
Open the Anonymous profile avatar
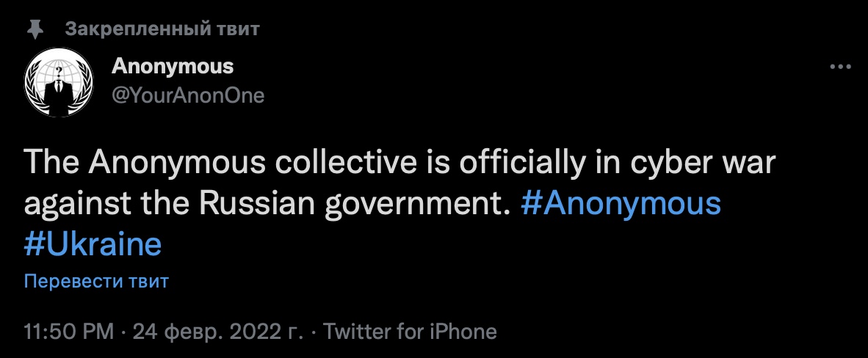coord(57,84)
